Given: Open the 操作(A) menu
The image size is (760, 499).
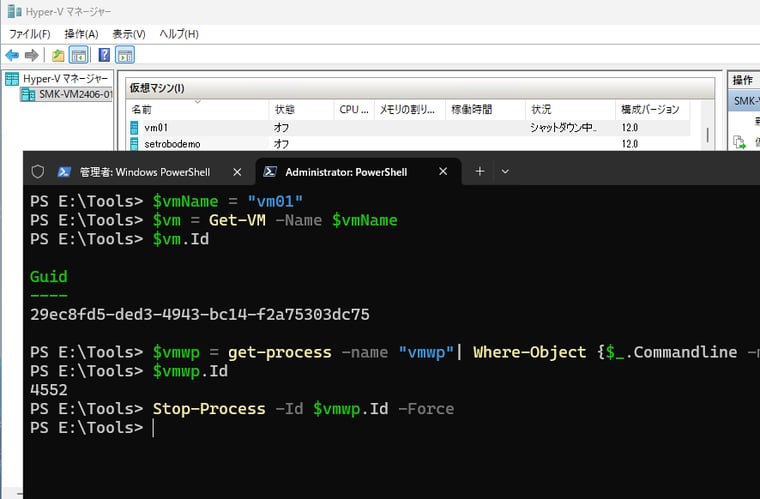Looking at the screenshot, I should [x=81, y=34].
